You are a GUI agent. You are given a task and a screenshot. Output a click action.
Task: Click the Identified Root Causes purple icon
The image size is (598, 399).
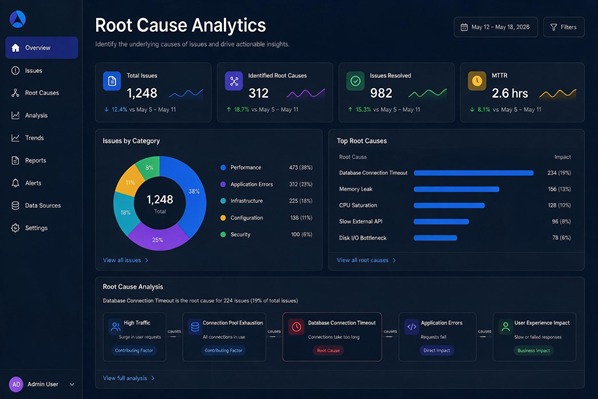coord(234,81)
